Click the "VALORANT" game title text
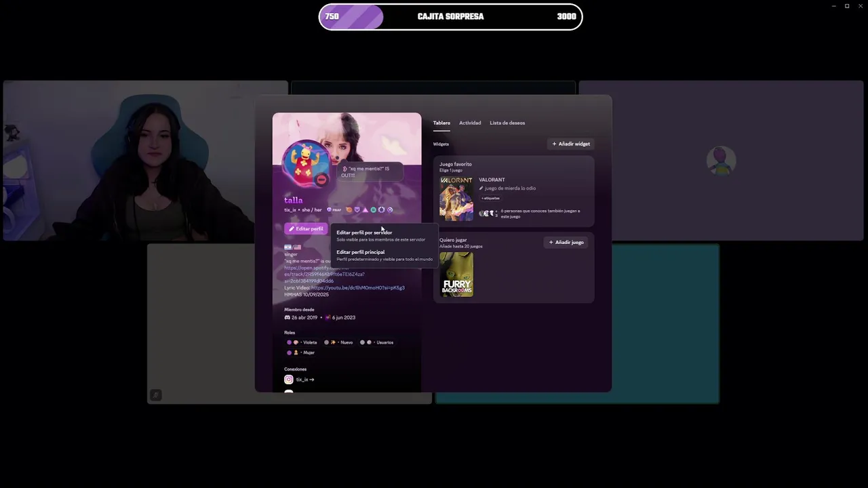 (492, 180)
